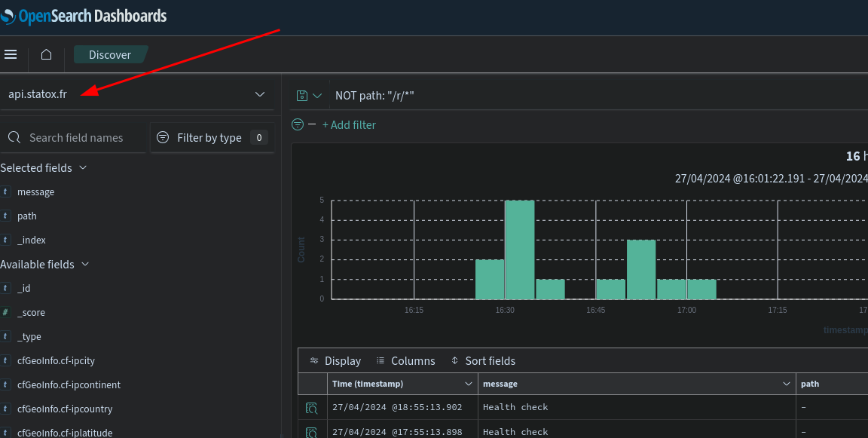This screenshot has height=438, width=868.
Task: Open the message column header menu
Action: pos(786,384)
